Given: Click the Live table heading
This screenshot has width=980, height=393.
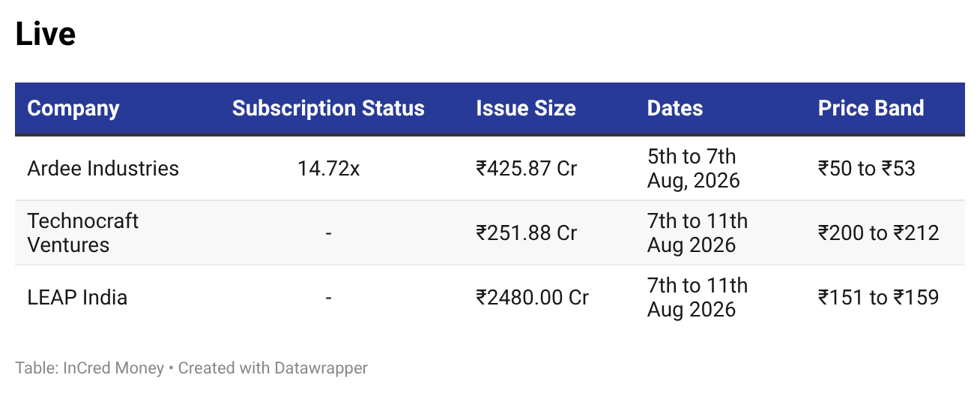Looking at the screenshot, I should (x=46, y=34).
